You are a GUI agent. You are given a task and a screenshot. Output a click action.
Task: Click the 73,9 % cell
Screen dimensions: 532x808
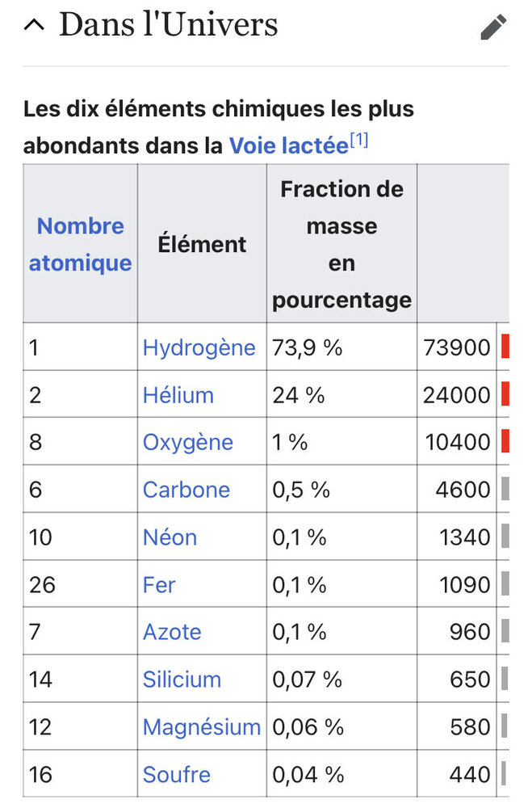pyautogui.click(x=308, y=347)
